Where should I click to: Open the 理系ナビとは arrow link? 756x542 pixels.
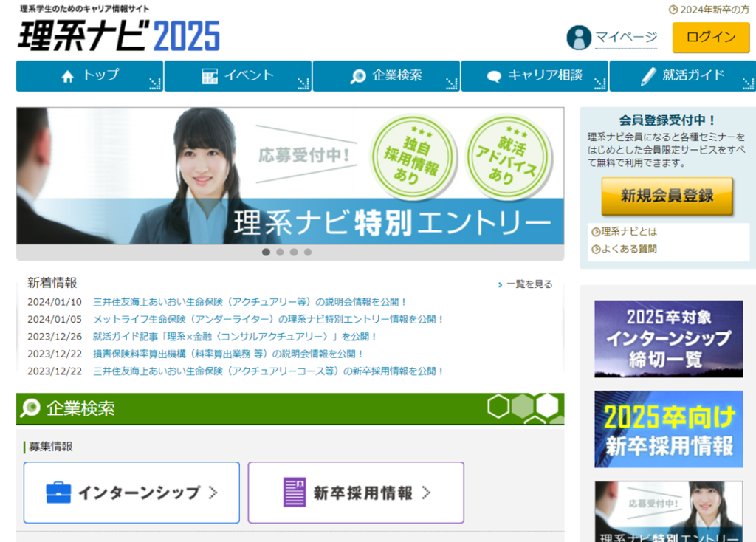coord(624,232)
